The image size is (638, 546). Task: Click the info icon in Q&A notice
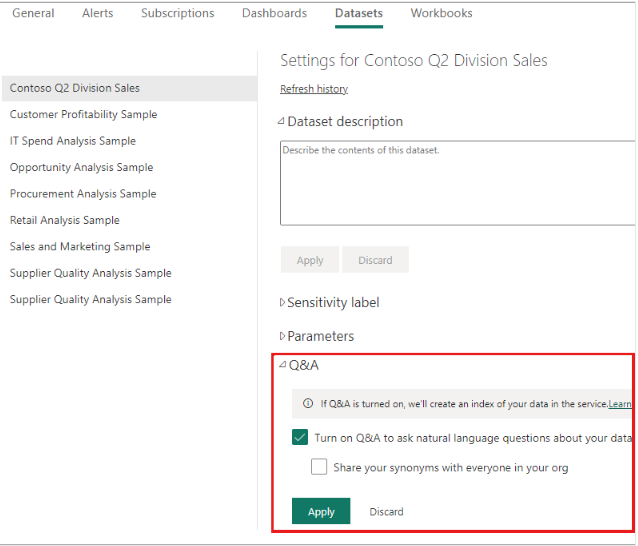(308, 404)
